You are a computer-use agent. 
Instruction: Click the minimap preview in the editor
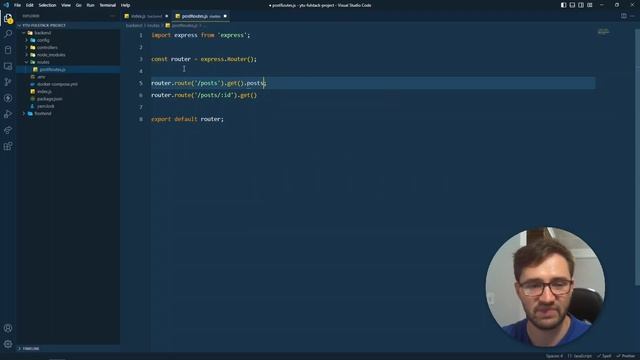tap(603, 32)
